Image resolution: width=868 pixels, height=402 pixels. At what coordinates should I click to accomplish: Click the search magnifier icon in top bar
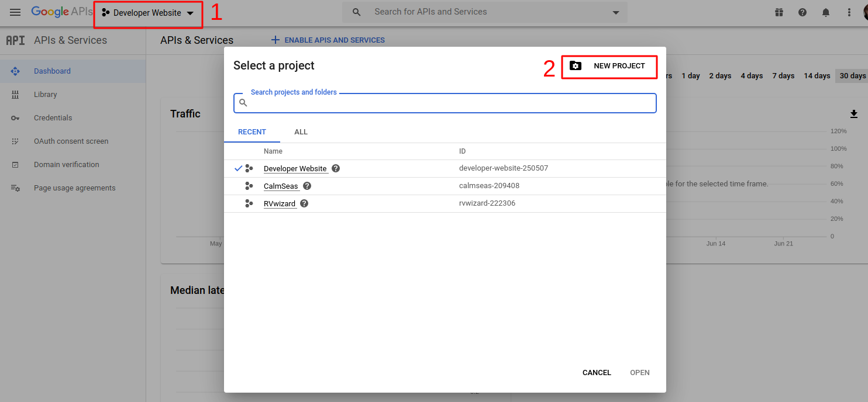357,12
